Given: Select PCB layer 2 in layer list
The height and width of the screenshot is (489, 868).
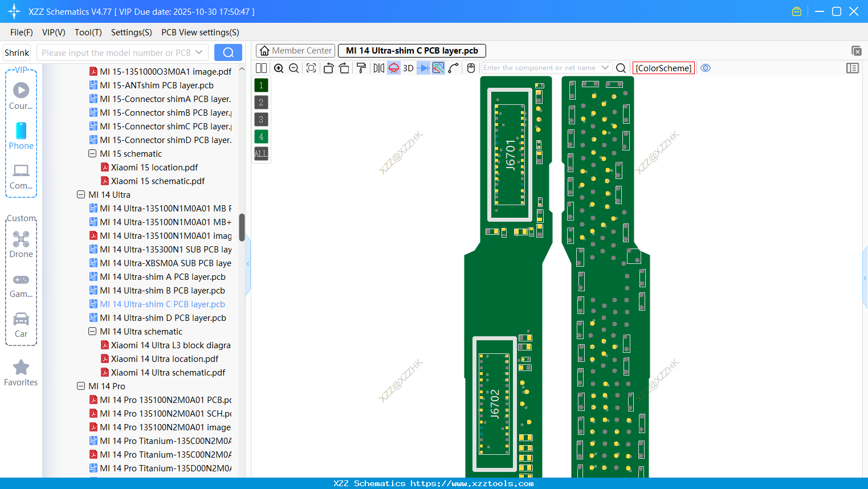Looking at the screenshot, I should pos(260,102).
